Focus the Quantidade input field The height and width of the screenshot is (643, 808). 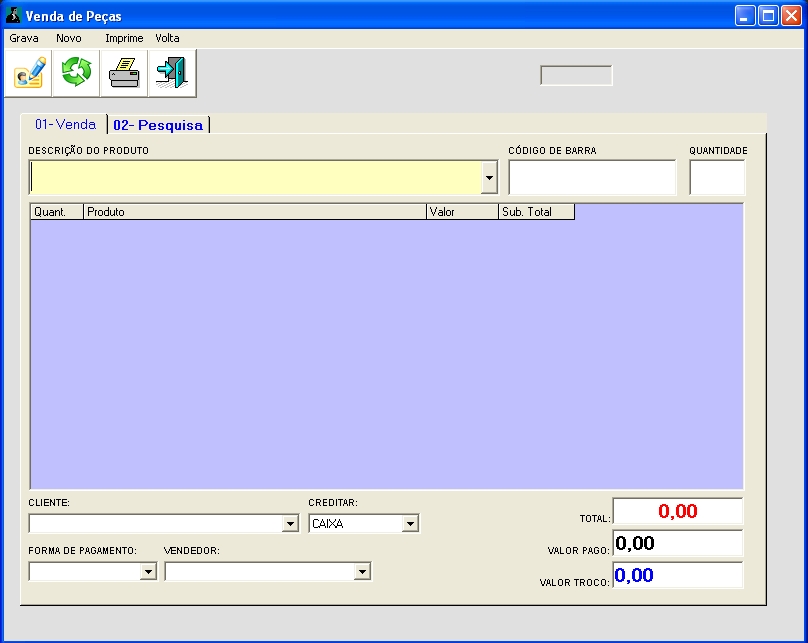[717, 178]
